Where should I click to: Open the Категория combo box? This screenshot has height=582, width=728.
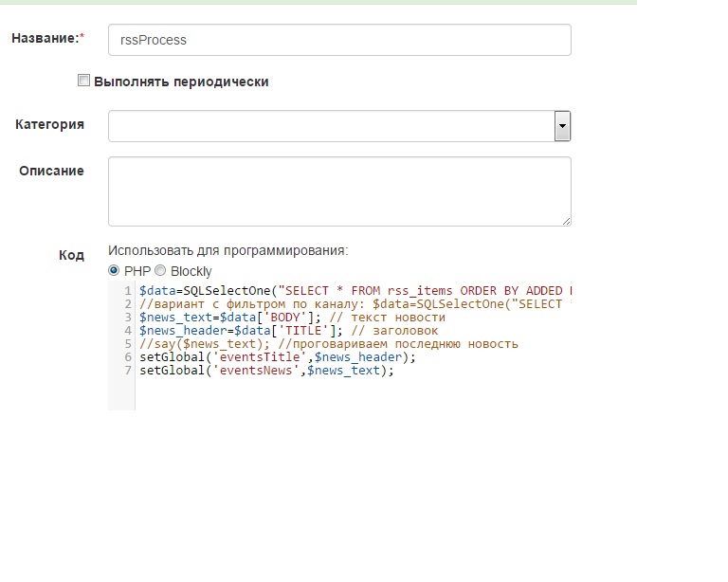[x=331, y=125]
